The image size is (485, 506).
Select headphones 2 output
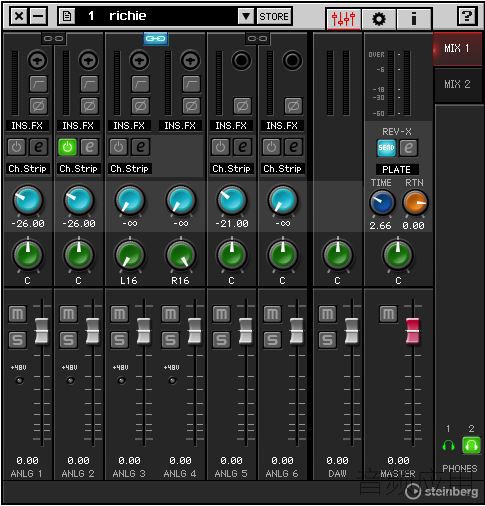pyautogui.click(x=471, y=446)
